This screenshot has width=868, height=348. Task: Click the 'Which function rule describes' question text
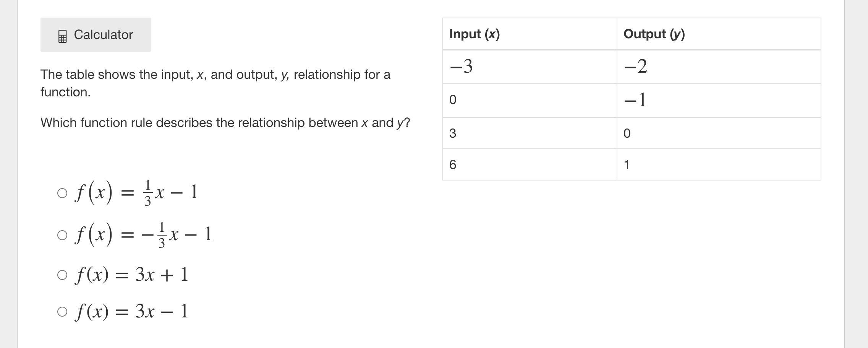225,123
